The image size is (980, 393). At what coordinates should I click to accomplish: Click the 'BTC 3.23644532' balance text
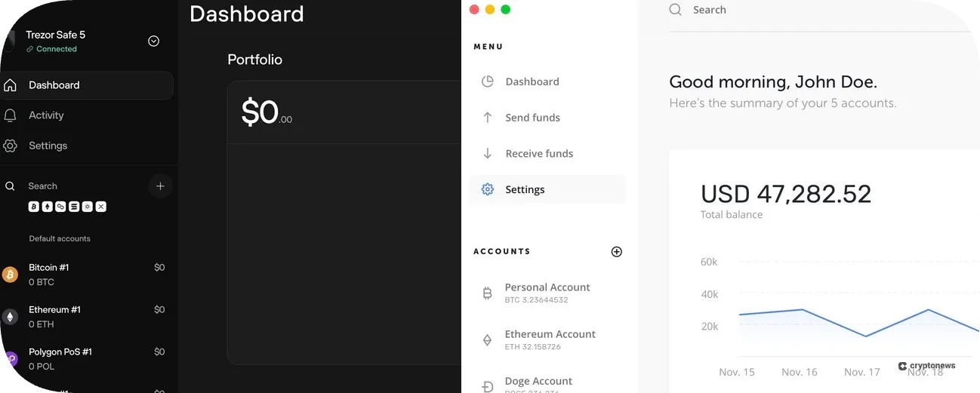[536, 300]
